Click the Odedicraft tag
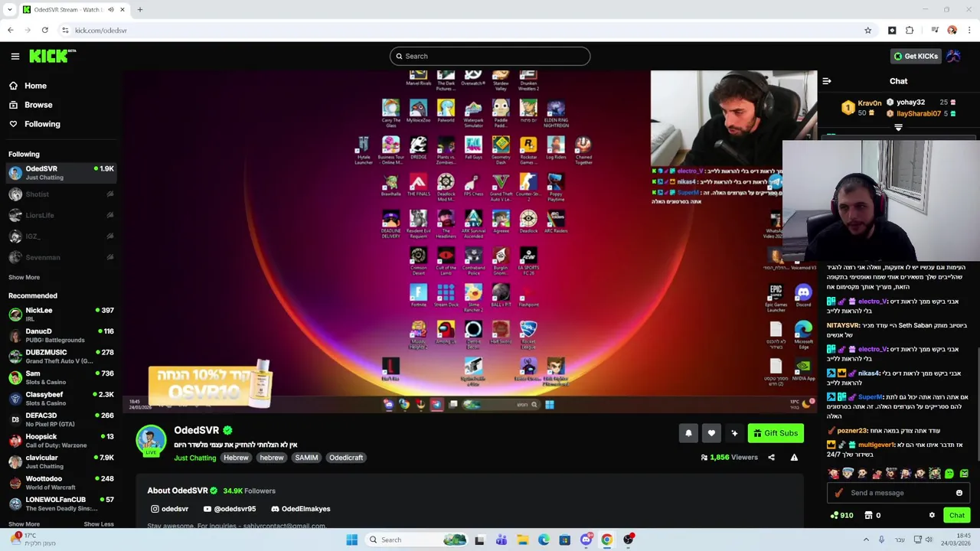The width and height of the screenshot is (980, 551). (346, 458)
